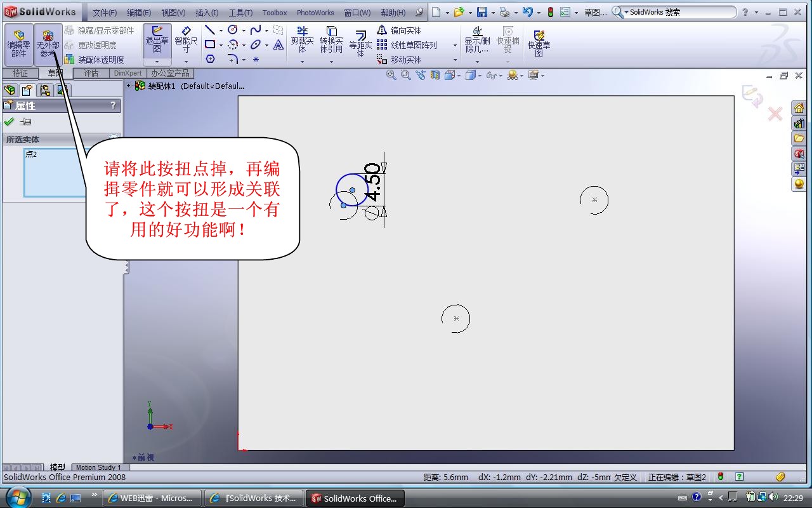This screenshot has height=508, width=812.
Task: Select the sketch Text tool
Action: pos(278,44)
